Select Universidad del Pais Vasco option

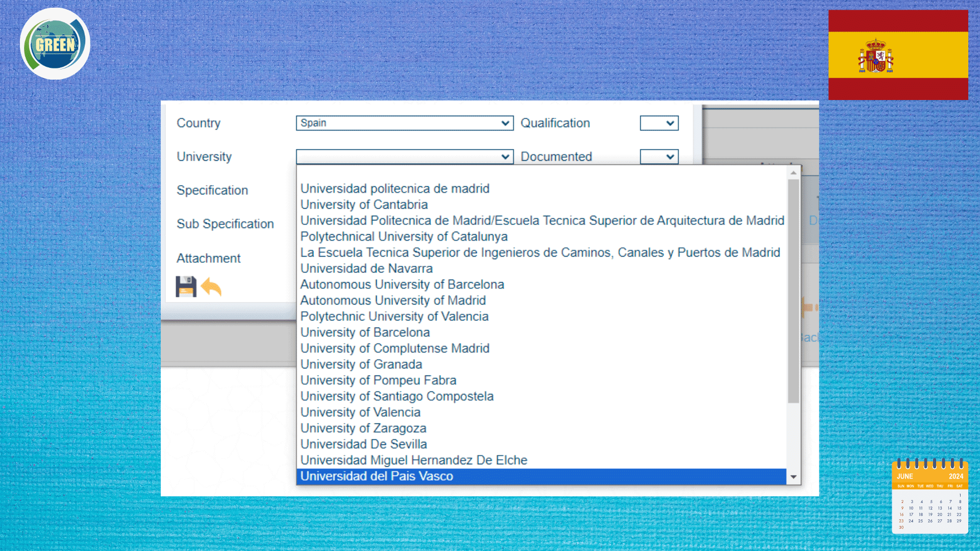tap(377, 476)
